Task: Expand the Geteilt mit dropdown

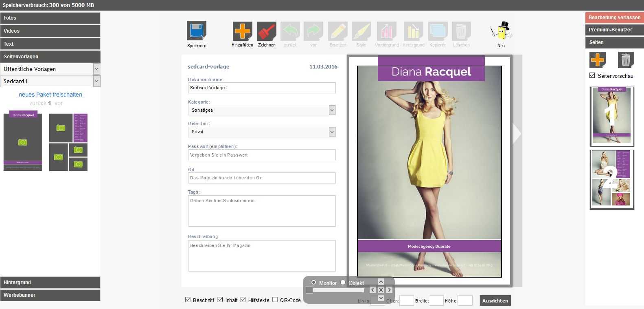Action: click(261, 132)
